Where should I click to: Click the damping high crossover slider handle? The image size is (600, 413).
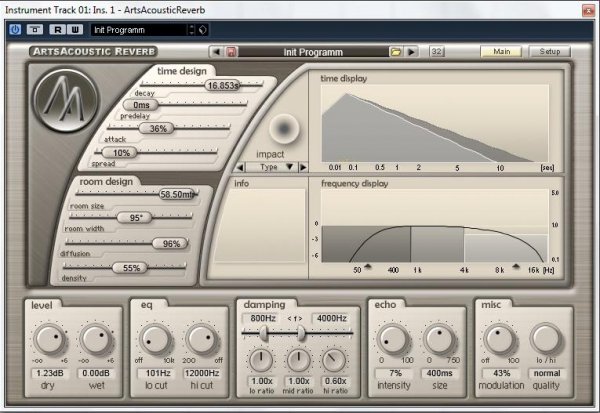coord(302,334)
